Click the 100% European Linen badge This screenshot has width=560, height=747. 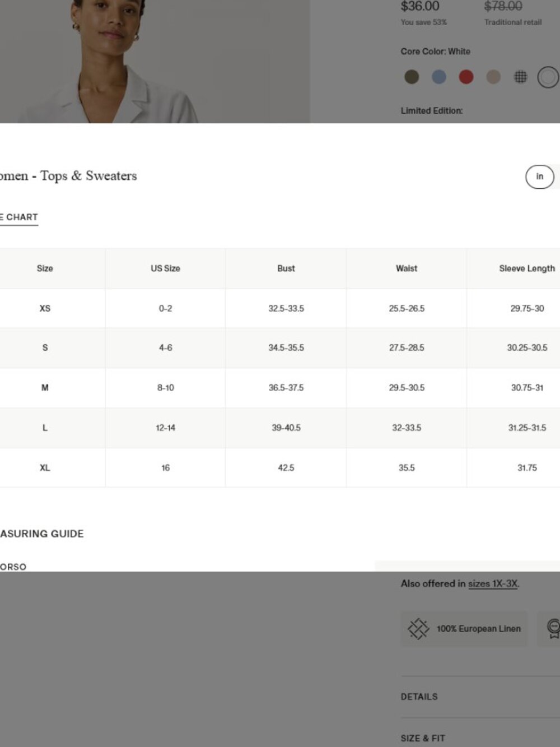point(464,629)
